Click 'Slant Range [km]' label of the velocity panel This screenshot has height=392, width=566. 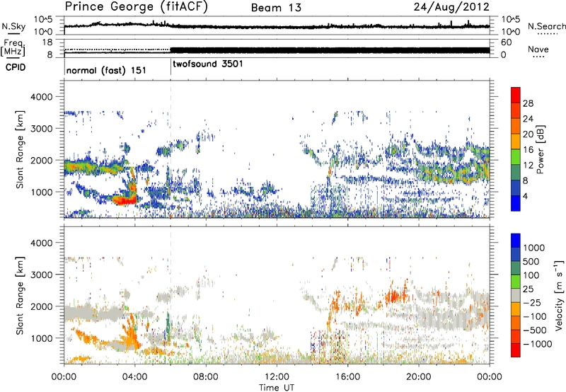tap(20, 295)
